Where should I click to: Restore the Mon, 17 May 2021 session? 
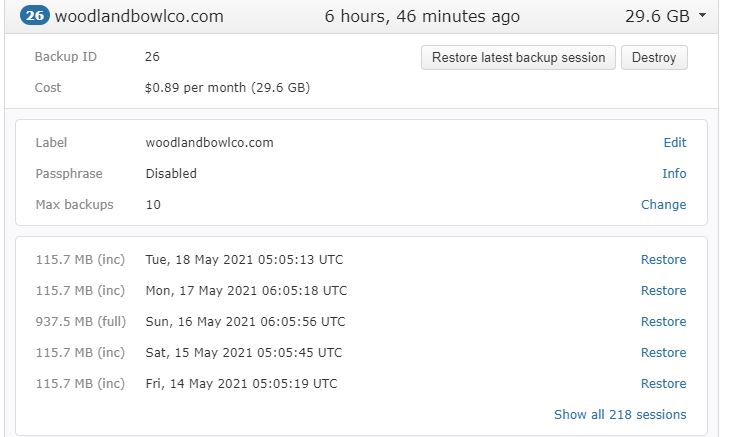(x=663, y=291)
